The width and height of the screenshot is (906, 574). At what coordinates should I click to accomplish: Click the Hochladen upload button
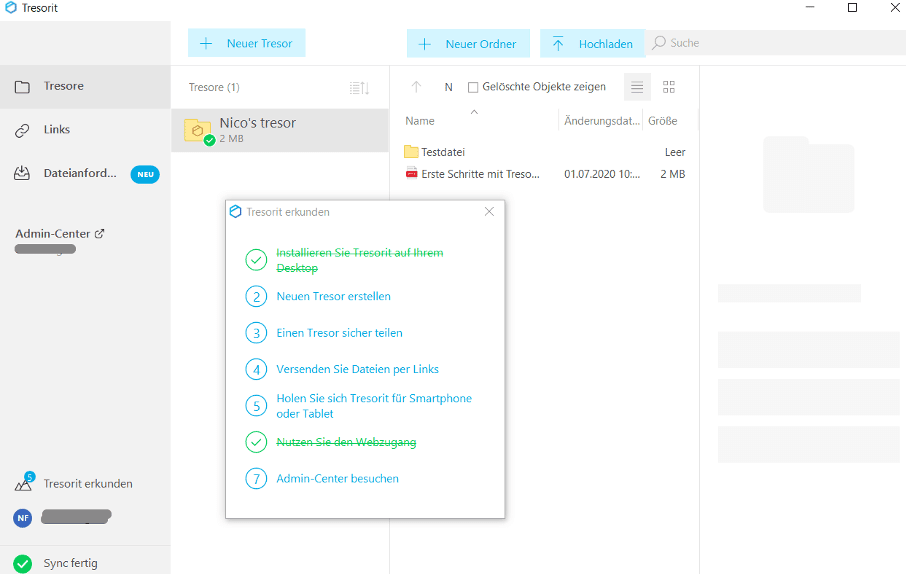pyautogui.click(x=592, y=44)
